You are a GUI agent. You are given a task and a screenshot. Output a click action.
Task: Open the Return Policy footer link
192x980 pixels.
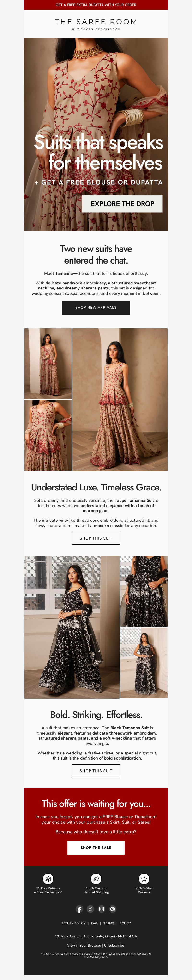point(73,923)
